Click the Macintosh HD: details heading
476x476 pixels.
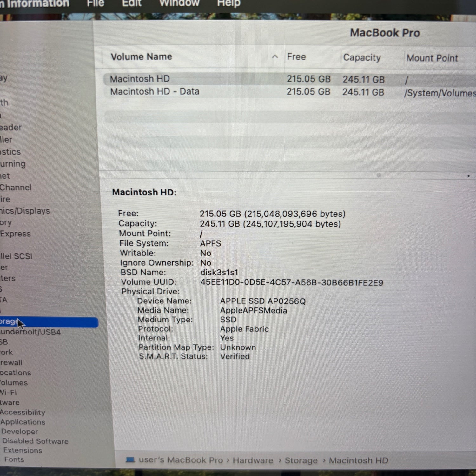click(144, 192)
